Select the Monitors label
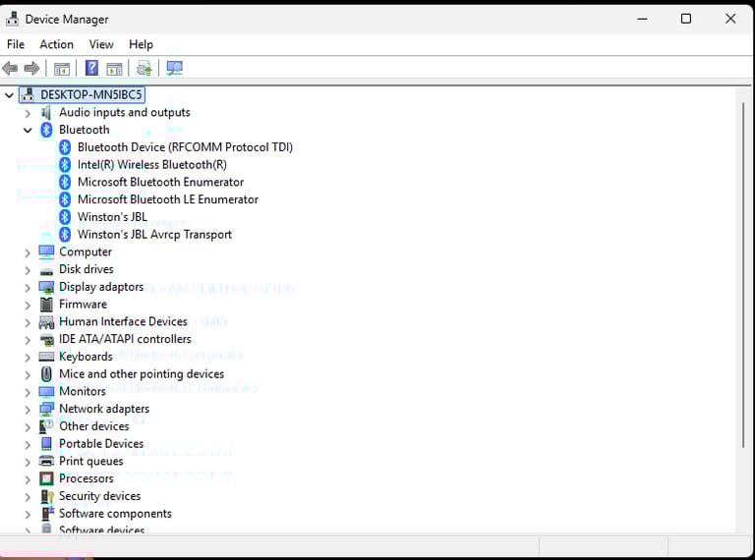This screenshot has width=755, height=560. tap(83, 392)
